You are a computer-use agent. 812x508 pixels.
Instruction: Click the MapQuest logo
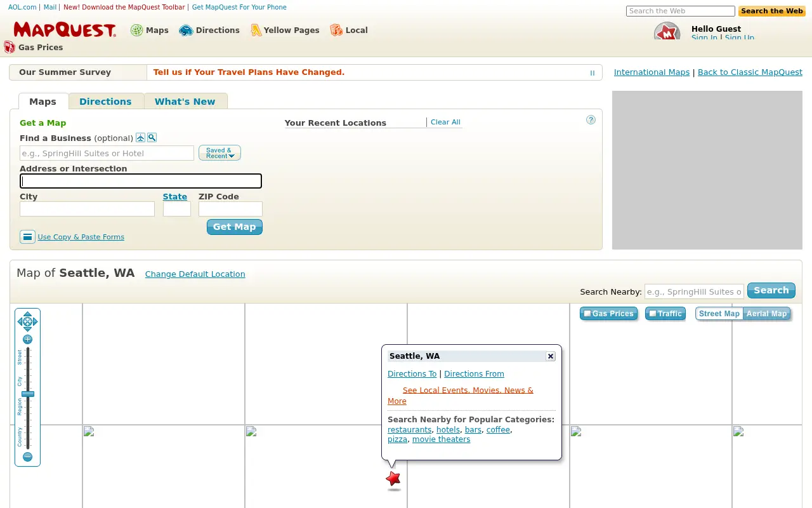64,30
